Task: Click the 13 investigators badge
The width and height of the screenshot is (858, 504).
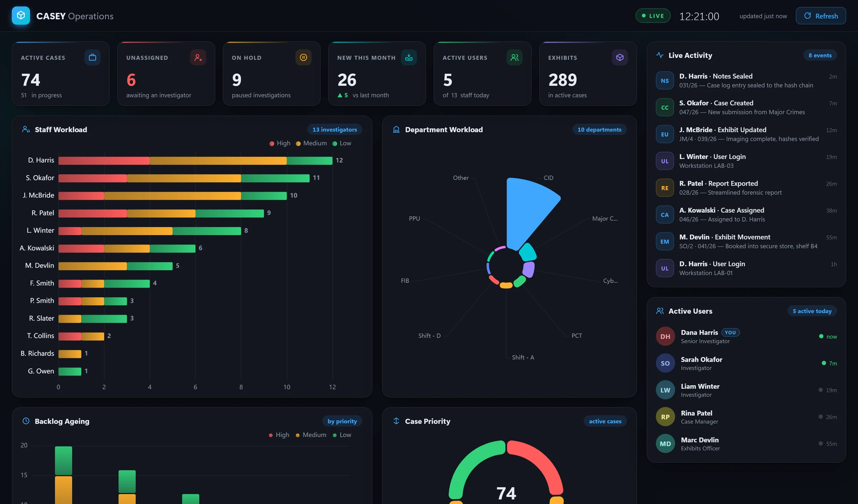Action: (x=335, y=129)
